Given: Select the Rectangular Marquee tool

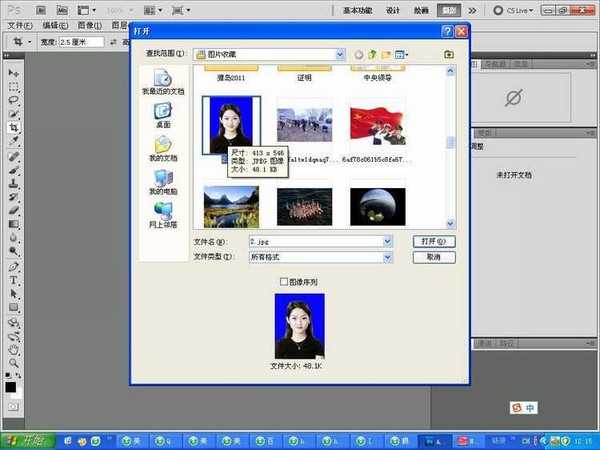Looking at the screenshot, I should 14,87.
